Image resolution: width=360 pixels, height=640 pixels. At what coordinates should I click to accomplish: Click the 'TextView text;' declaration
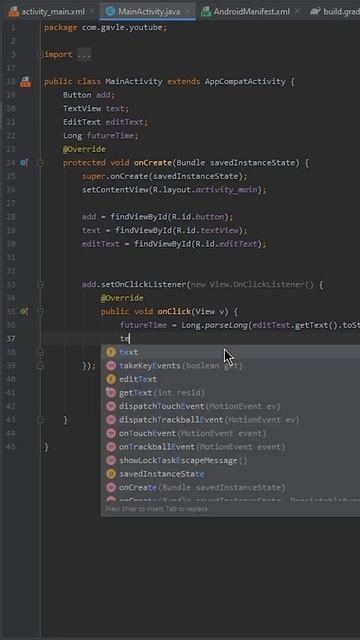click(96, 108)
